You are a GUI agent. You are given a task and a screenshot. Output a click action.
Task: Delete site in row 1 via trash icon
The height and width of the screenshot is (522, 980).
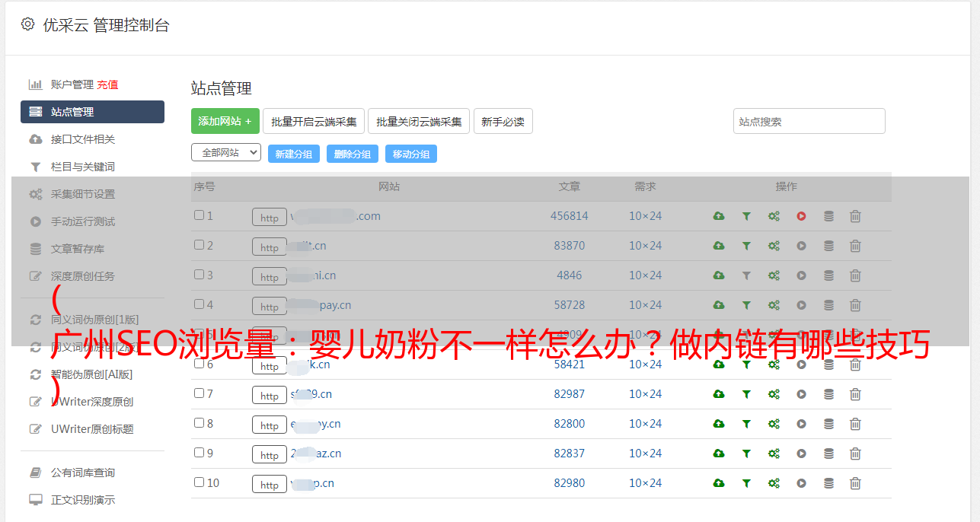click(855, 216)
